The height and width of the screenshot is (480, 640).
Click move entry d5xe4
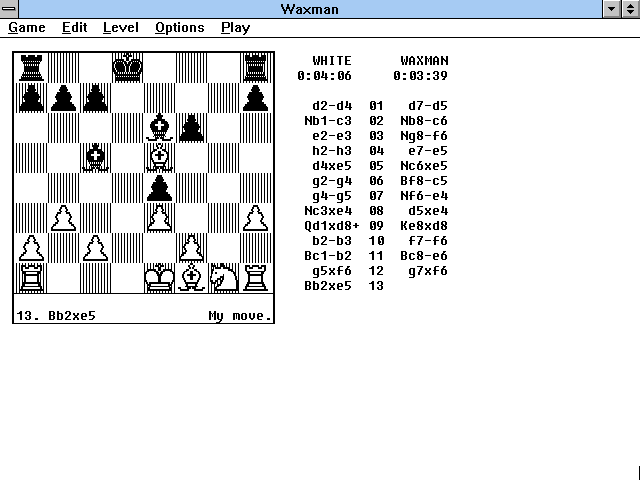point(428,211)
